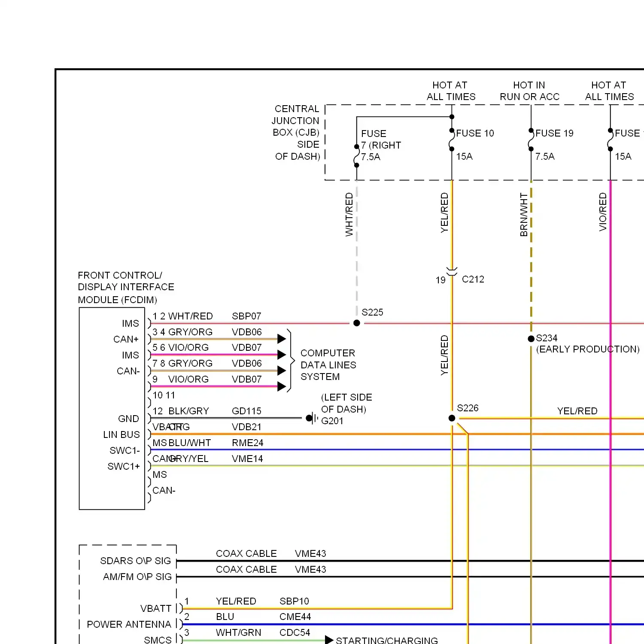Image resolution: width=644 pixels, height=644 pixels.
Task: Click the FRONT CONTROL/DISPLAY INTERFACE MODULE label
Action: 126,287
